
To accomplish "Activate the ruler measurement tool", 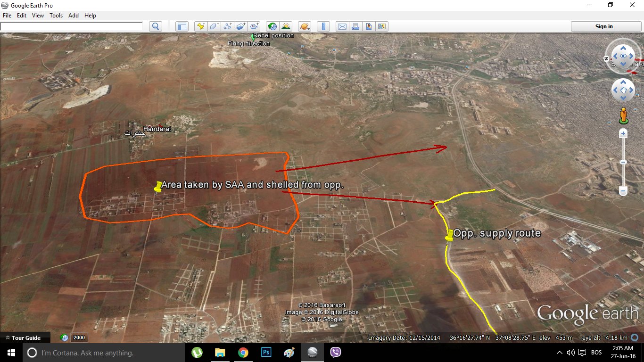I will pos(323,26).
